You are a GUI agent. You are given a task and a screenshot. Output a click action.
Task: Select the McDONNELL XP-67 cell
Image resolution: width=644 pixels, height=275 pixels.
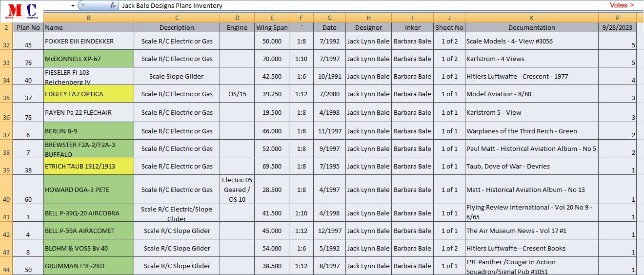click(x=89, y=59)
